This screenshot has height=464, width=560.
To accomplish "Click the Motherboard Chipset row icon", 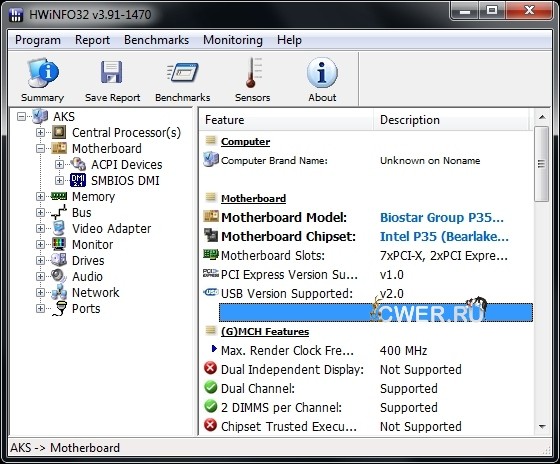I will 211,235.
